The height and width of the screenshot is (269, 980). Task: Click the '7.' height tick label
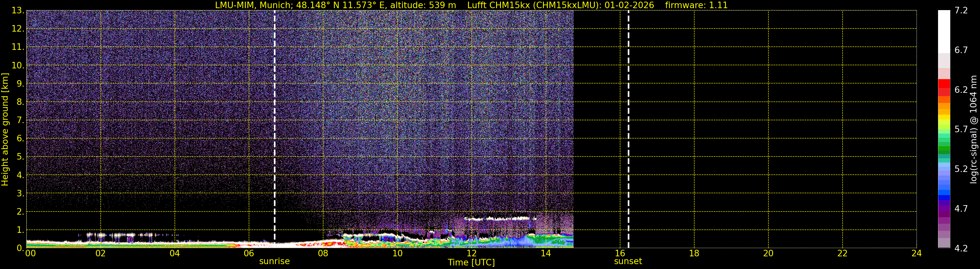20,120
